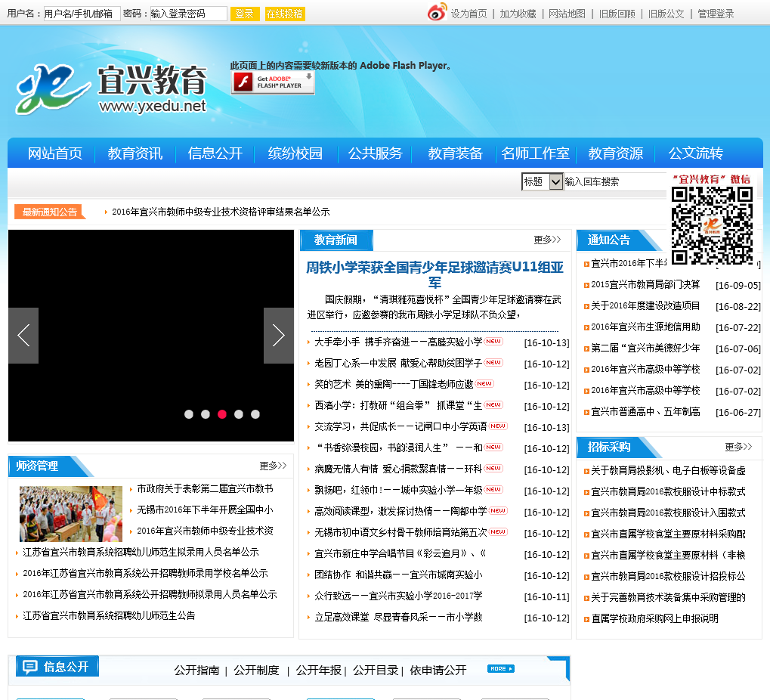This screenshot has height=700, width=770.
Task: Open 旧版回顾 link
Action: [617, 14]
